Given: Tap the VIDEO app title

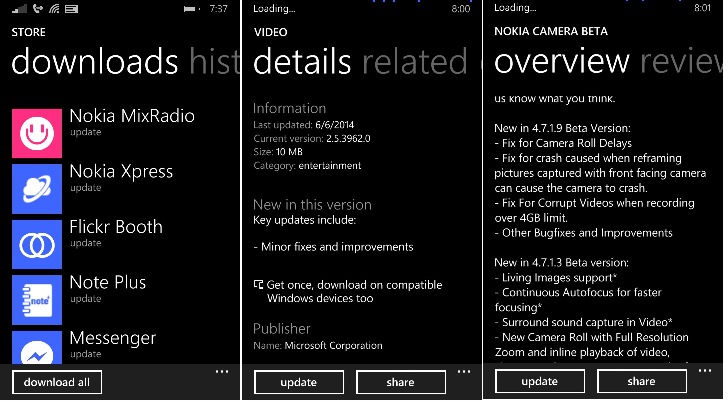Looking at the screenshot, I should [x=271, y=32].
